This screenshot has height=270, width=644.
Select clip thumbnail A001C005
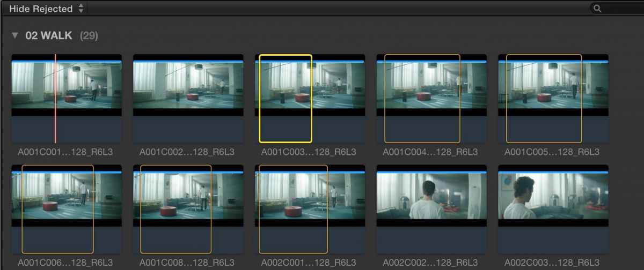tap(553, 99)
